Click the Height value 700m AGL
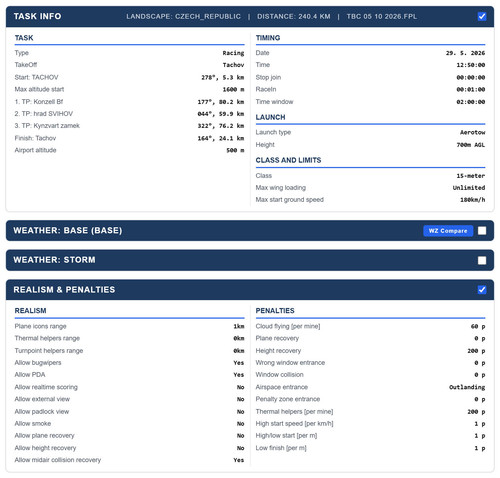 (x=471, y=145)
